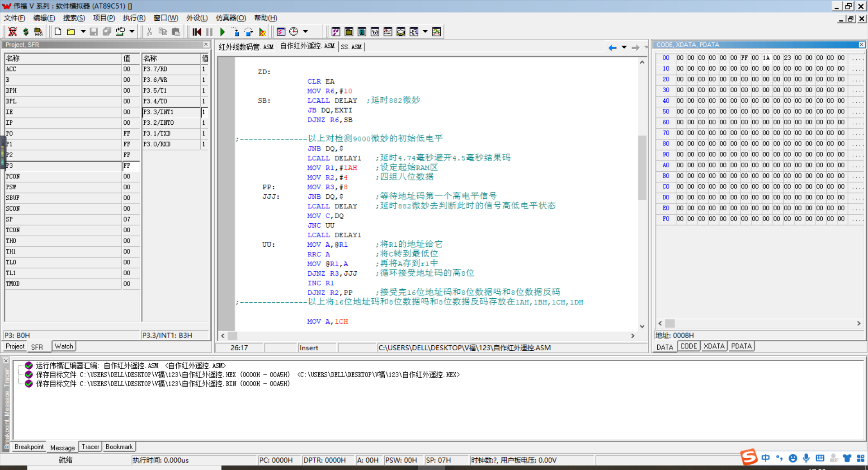Open the Breakpoint tab in bottom panel
The width and height of the screenshot is (868, 470).
tap(29, 446)
